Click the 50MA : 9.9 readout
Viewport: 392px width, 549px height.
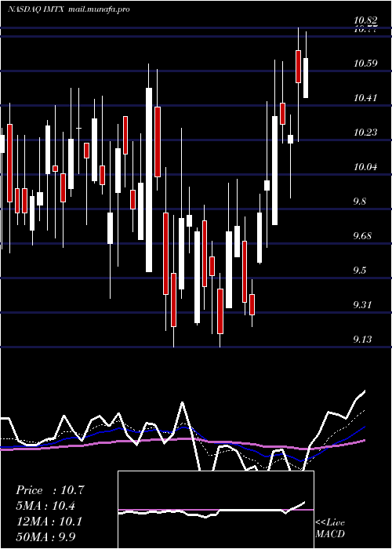[46, 536]
